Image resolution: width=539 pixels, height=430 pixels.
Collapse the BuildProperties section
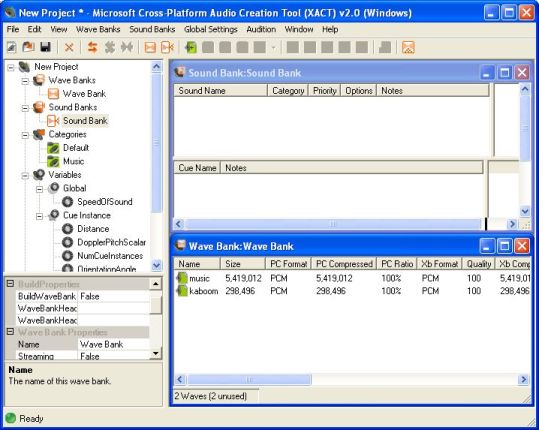[x=10, y=284]
